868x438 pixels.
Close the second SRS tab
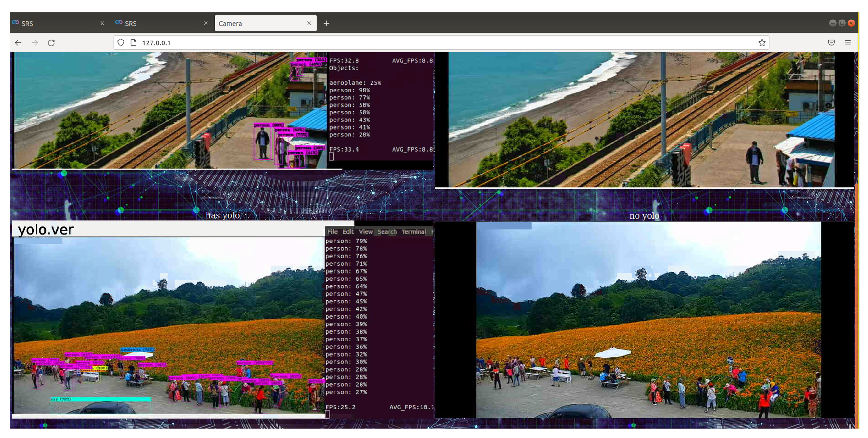[205, 23]
